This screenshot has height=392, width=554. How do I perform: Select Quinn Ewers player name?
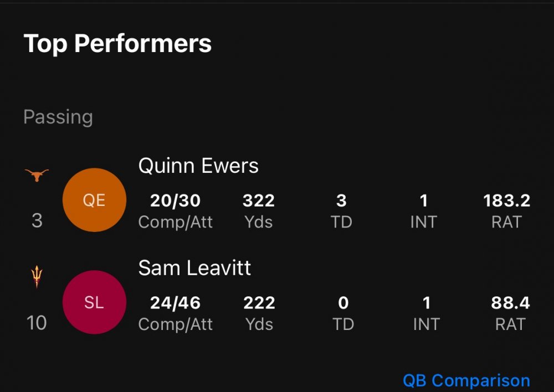coord(198,166)
